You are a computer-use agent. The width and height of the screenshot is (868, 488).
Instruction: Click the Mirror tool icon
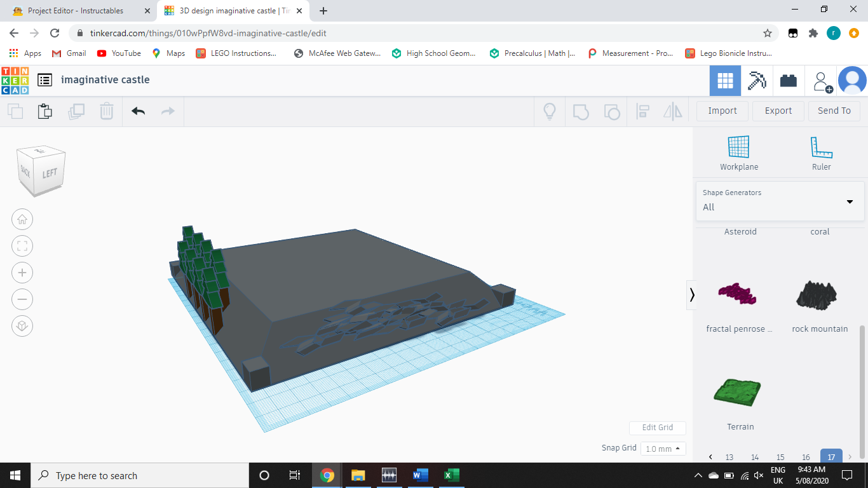click(x=672, y=112)
